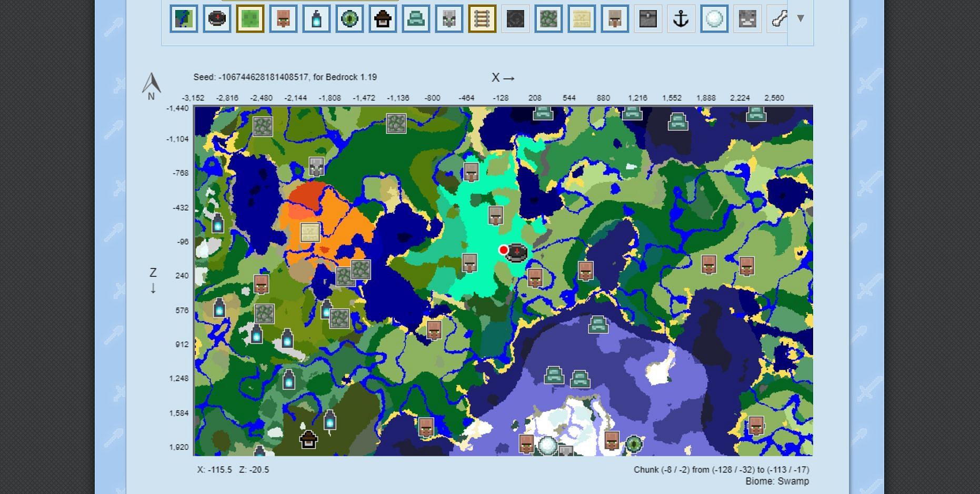The width and height of the screenshot is (980, 494).
Task: Click the village marker just right of spawn
Action: [x=535, y=278]
